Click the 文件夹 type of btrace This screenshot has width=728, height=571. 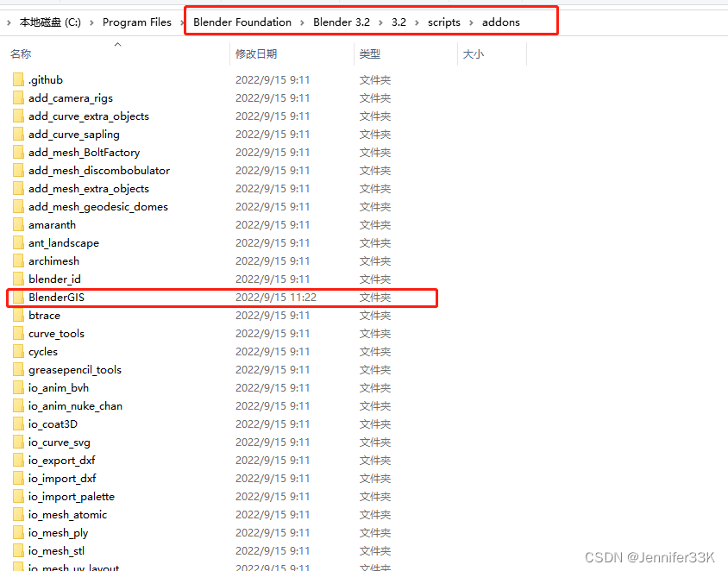[x=375, y=315]
